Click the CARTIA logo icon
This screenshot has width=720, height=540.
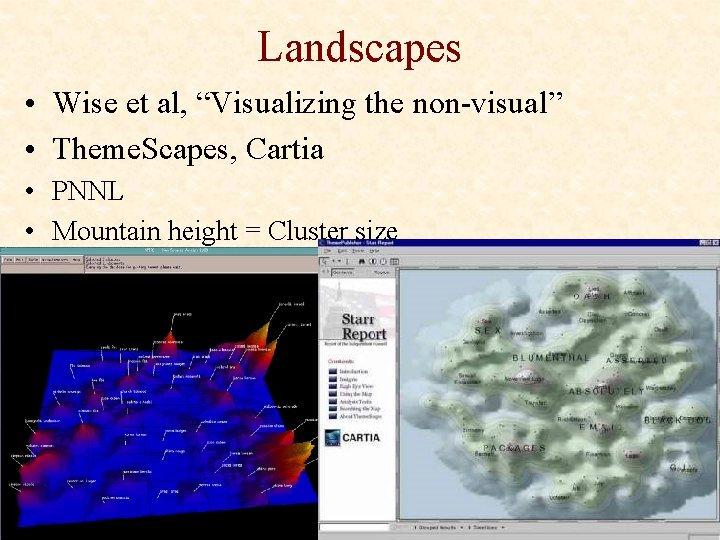pyautogui.click(x=332, y=438)
